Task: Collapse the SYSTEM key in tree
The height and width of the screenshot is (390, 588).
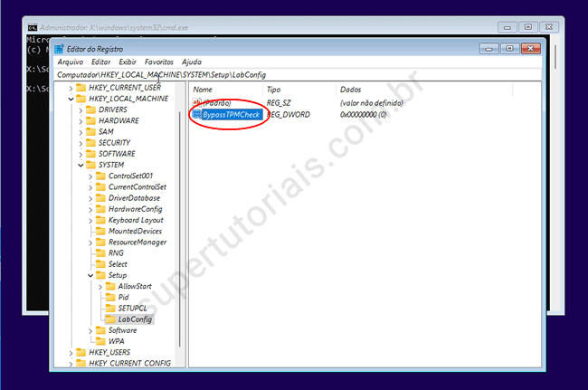Action: click(81, 165)
